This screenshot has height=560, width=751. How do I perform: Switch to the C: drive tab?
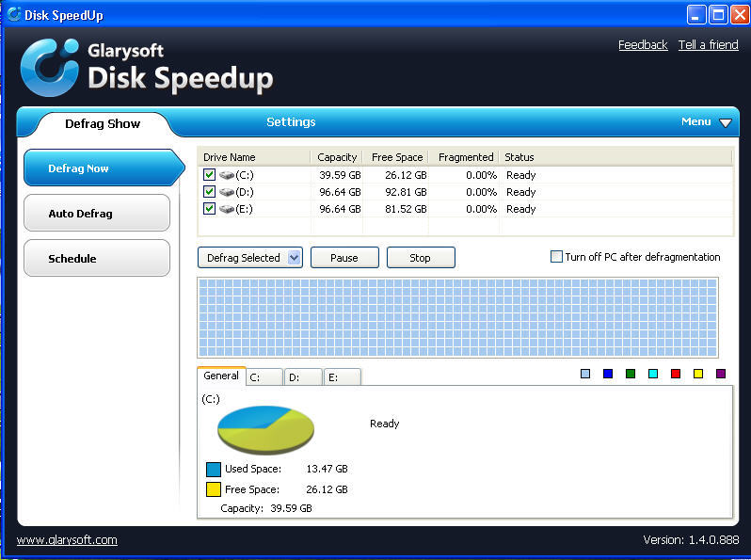(264, 377)
